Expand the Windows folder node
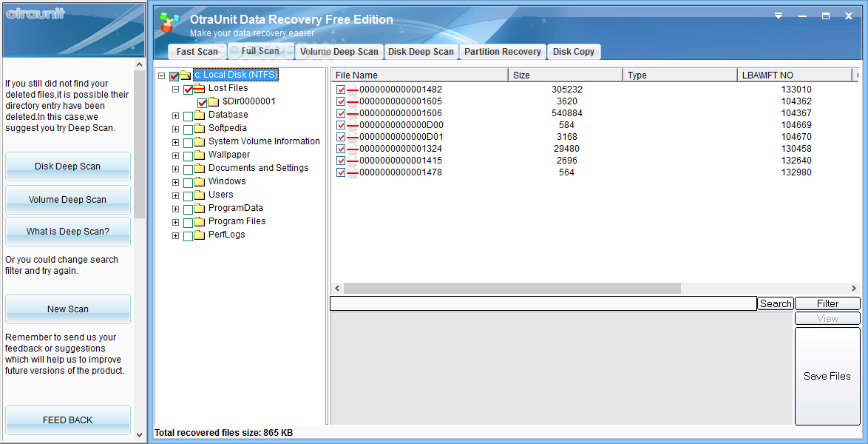The image size is (868, 444). point(175,182)
